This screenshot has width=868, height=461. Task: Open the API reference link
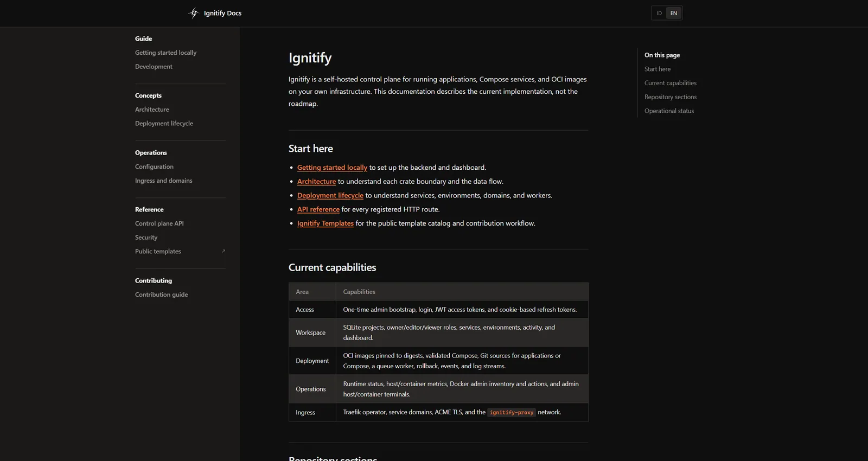click(x=318, y=209)
